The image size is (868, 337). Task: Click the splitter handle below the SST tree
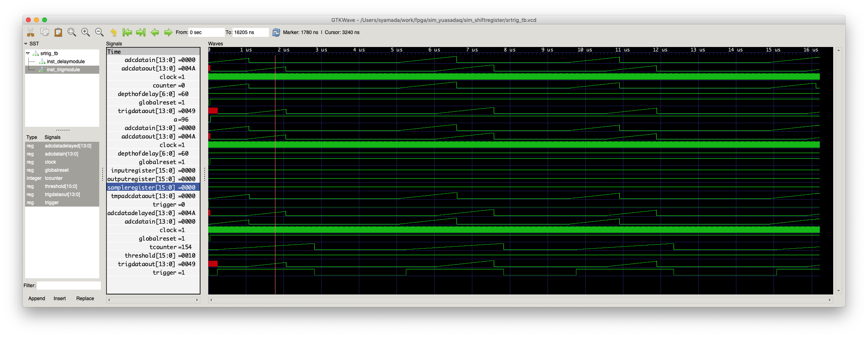62,130
